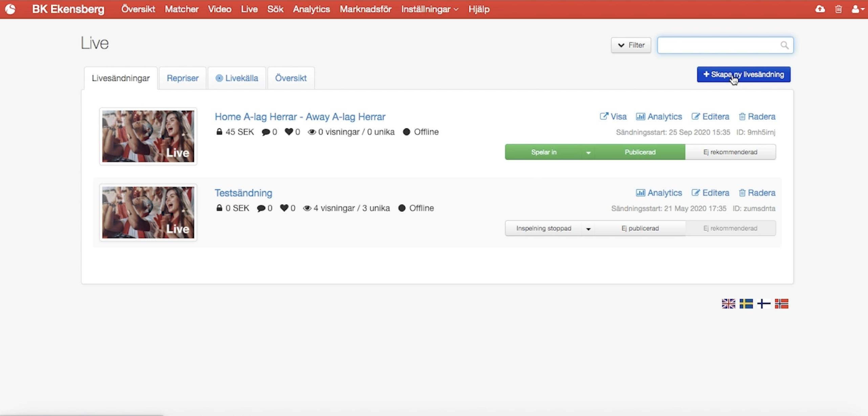Open the Testsändning title link
This screenshot has height=416, width=868.
point(243,193)
